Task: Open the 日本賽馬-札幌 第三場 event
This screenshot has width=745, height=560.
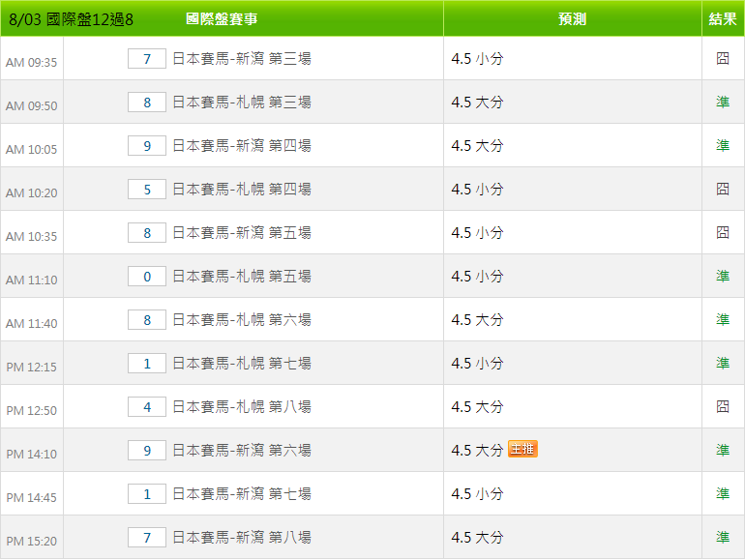Action: point(242,103)
